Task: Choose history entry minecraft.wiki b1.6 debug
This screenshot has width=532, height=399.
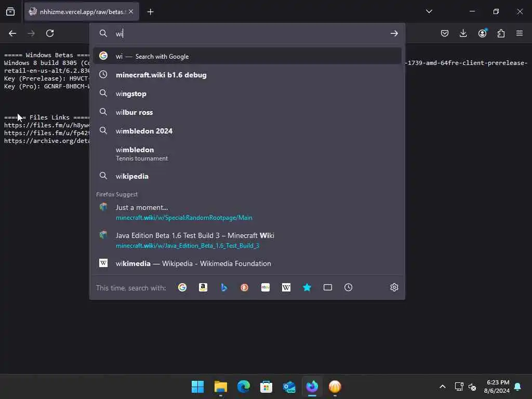Action: click(247, 75)
